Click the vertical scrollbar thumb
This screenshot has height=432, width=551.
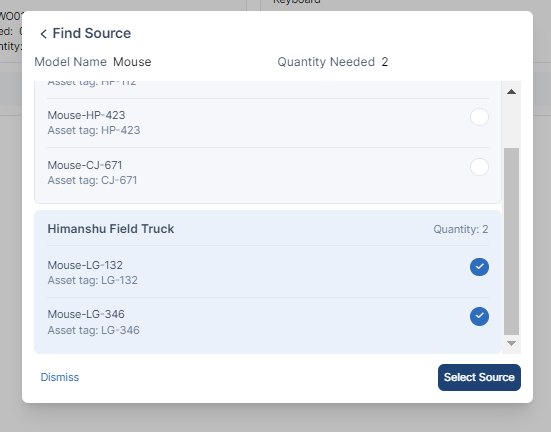click(511, 241)
